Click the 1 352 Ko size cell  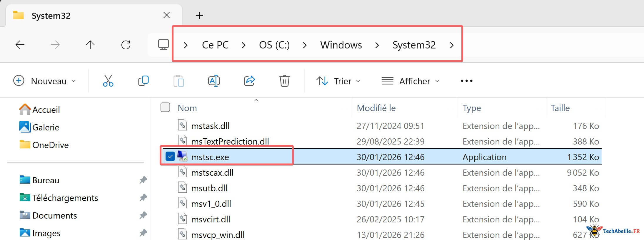tap(583, 157)
